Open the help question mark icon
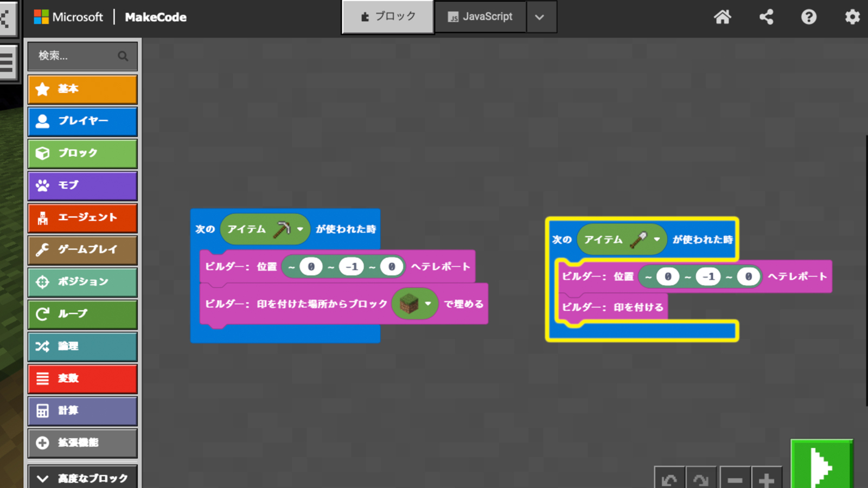This screenshot has height=488, width=868. coord(809,17)
